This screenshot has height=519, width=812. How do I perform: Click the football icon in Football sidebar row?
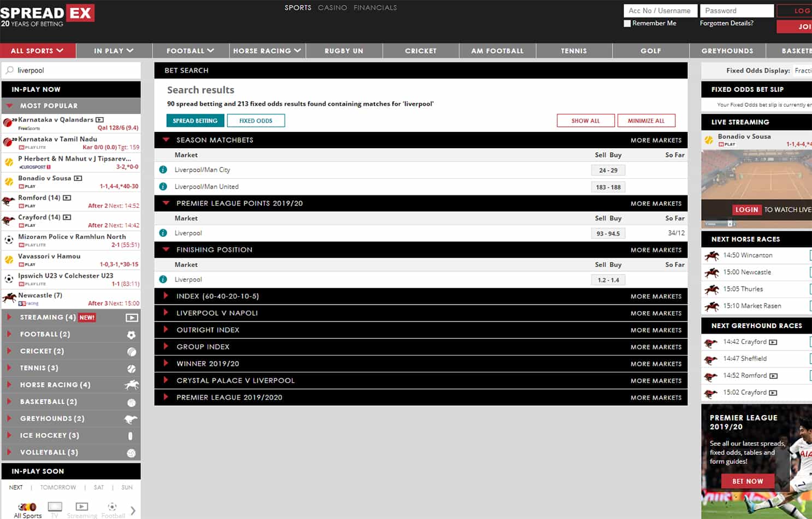(x=131, y=335)
